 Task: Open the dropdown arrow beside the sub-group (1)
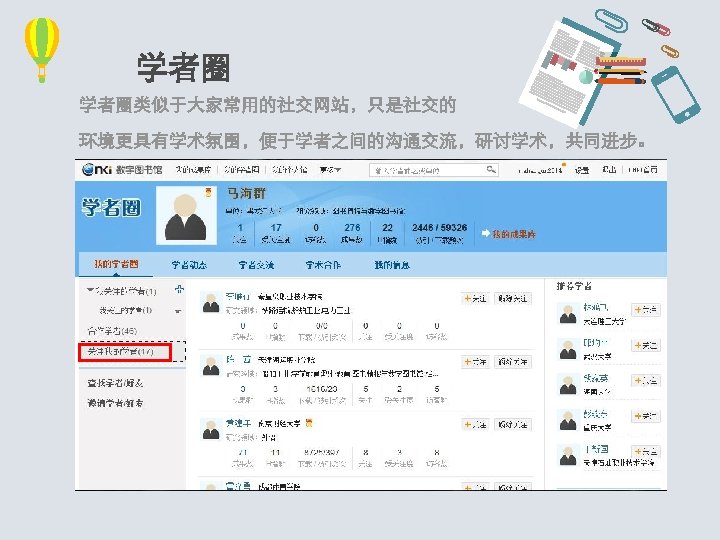click(x=178, y=311)
